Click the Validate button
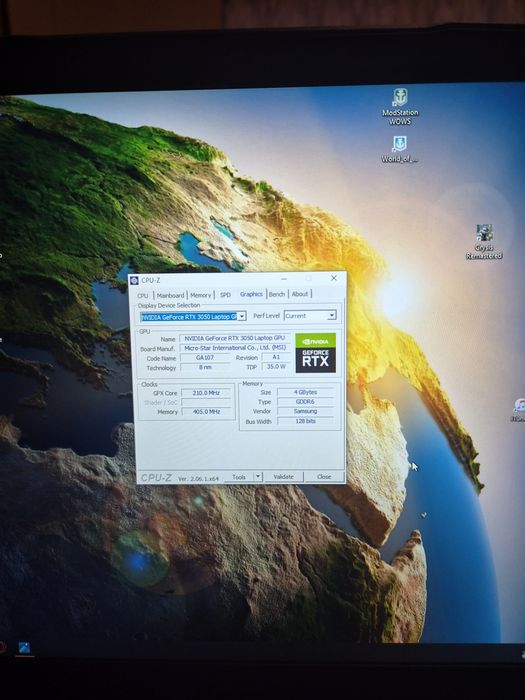 pos(283,476)
